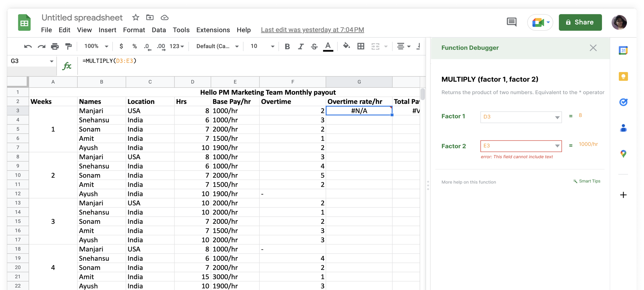644x290 pixels.
Task: Toggle bold formatting
Action: tap(287, 46)
